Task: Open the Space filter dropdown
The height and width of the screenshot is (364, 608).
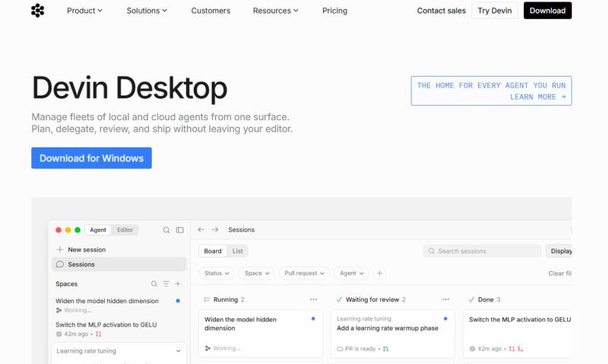Action: [257, 274]
